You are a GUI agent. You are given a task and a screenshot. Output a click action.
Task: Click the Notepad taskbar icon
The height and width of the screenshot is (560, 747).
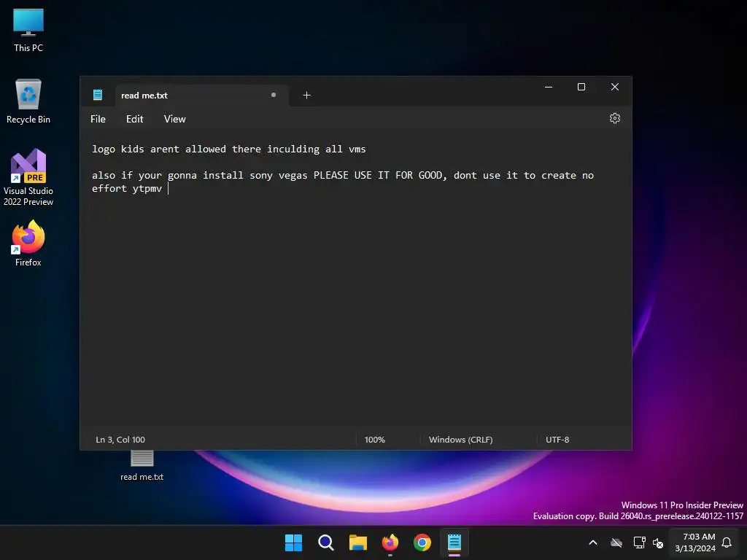(x=454, y=542)
